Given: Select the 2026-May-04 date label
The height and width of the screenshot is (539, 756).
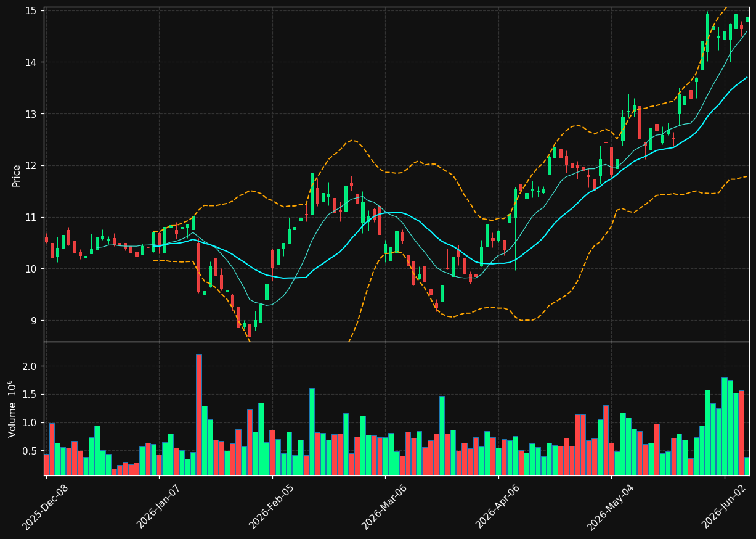Looking at the screenshot, I should click(611, 507).
